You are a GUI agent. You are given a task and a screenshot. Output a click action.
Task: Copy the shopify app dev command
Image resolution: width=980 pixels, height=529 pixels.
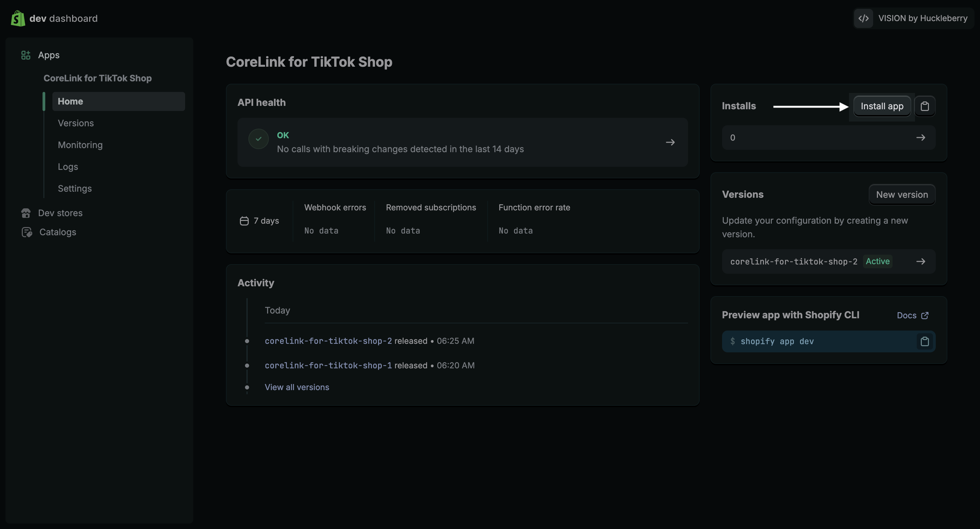(925, 341)
